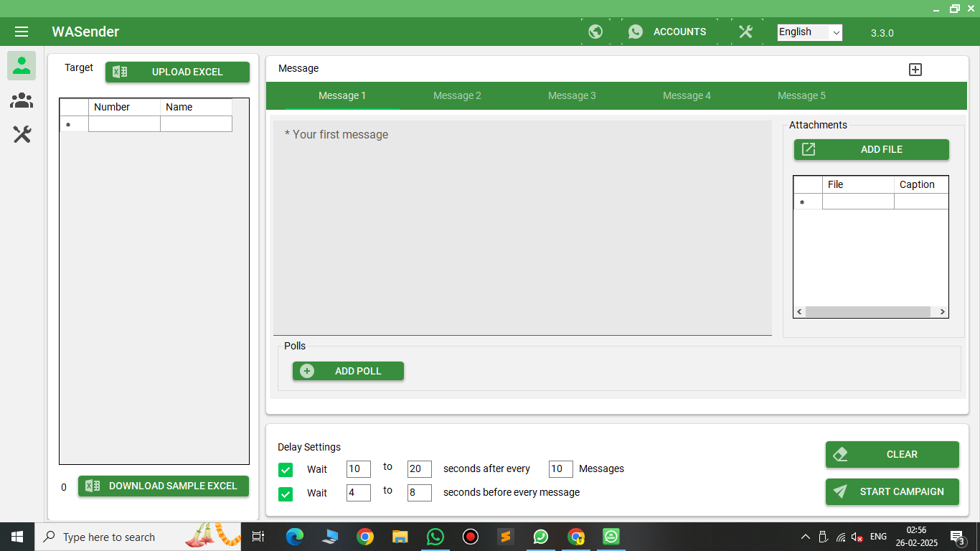Open Microsoft Edge from taskbar
Viewport: 980px width, 551px height.
[295, 537]
